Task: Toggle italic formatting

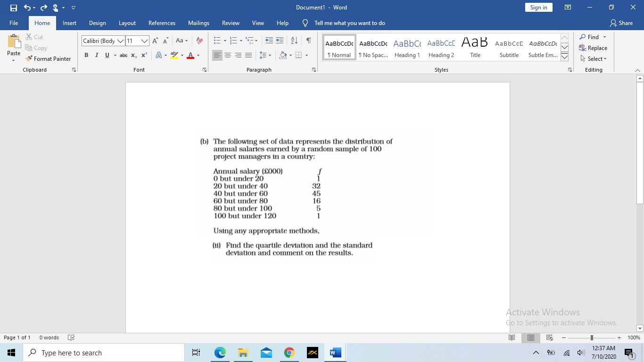Action: (97, 55)
